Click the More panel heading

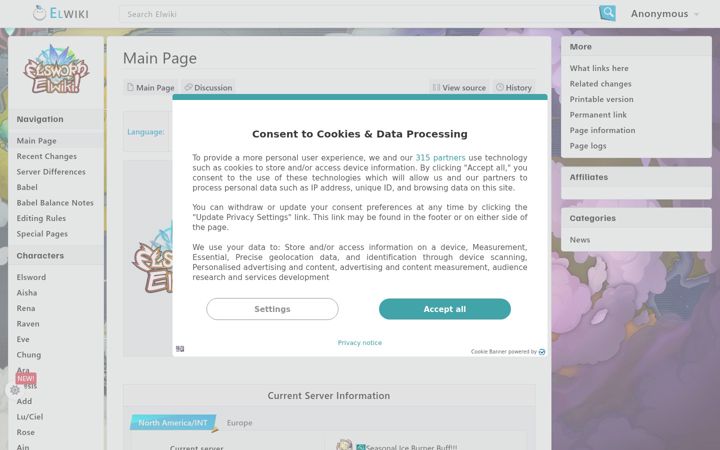tap(580, 47)
